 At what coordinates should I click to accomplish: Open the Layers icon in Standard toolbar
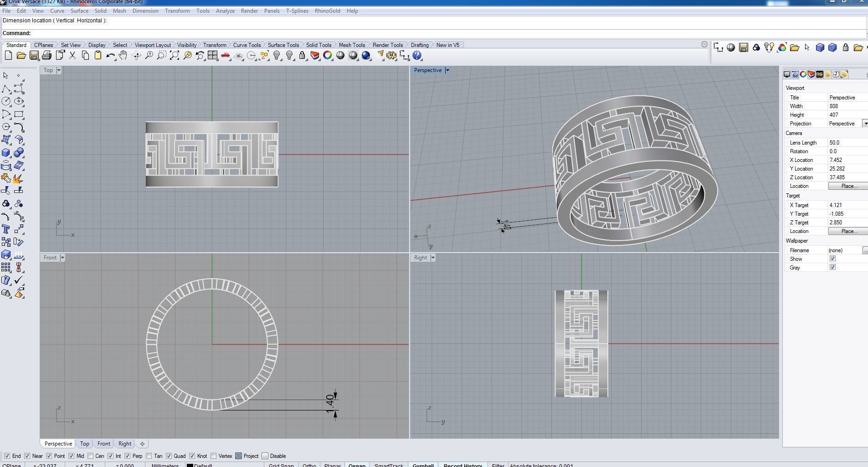[315, 56]
